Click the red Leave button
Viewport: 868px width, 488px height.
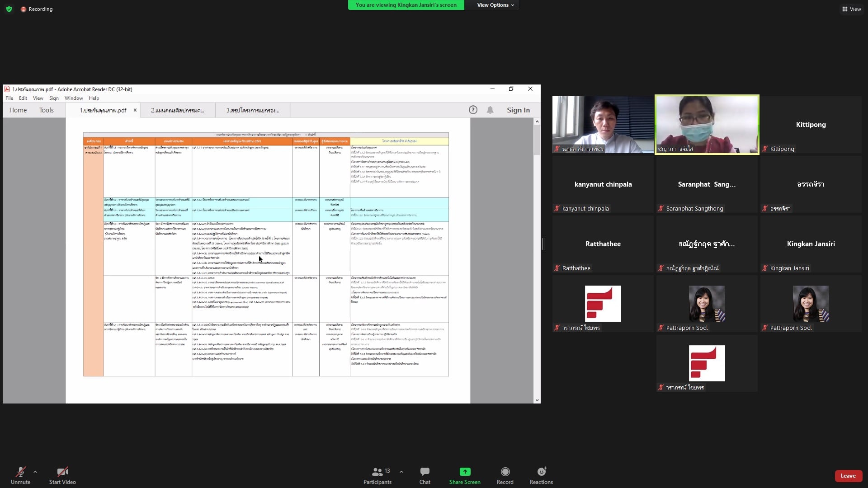[848, 476]
